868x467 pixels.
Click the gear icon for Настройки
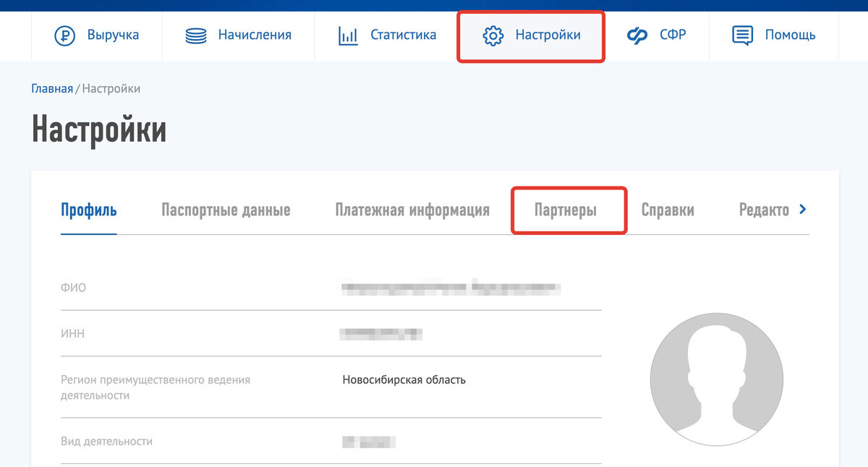[493, 35]
